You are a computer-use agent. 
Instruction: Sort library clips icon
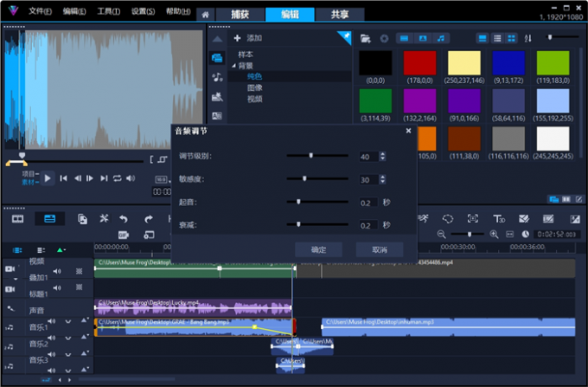tap(528, 38)
